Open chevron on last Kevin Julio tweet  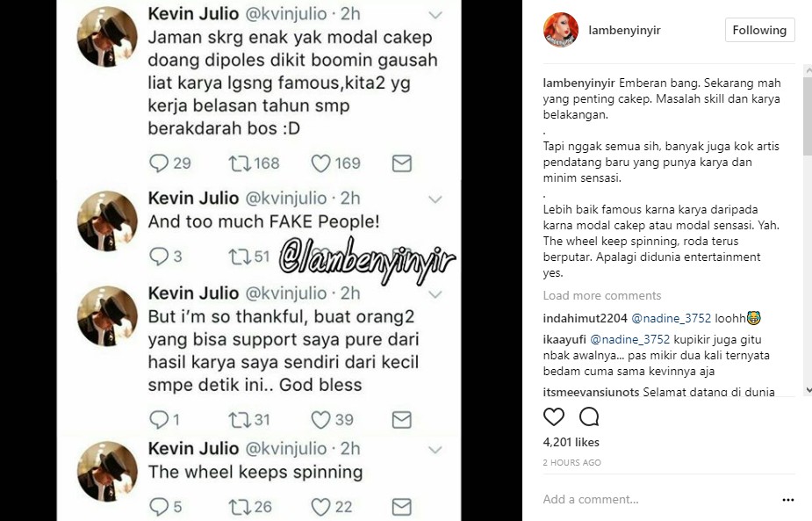(x=435, y=450)
